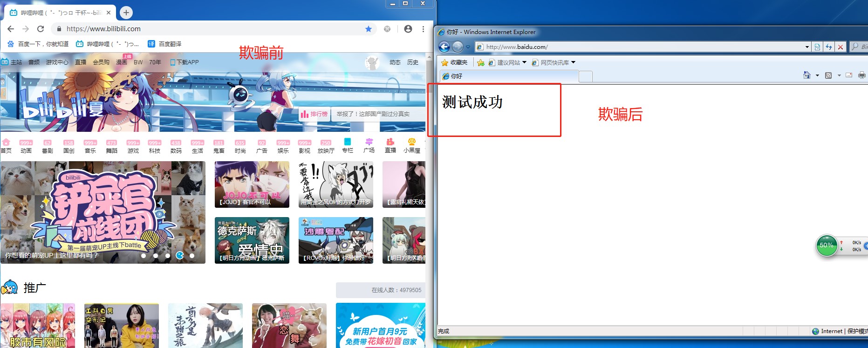The image size is (868, 348).
Task: Open the 鬼畜 category
Action: (x=219, y=147)
